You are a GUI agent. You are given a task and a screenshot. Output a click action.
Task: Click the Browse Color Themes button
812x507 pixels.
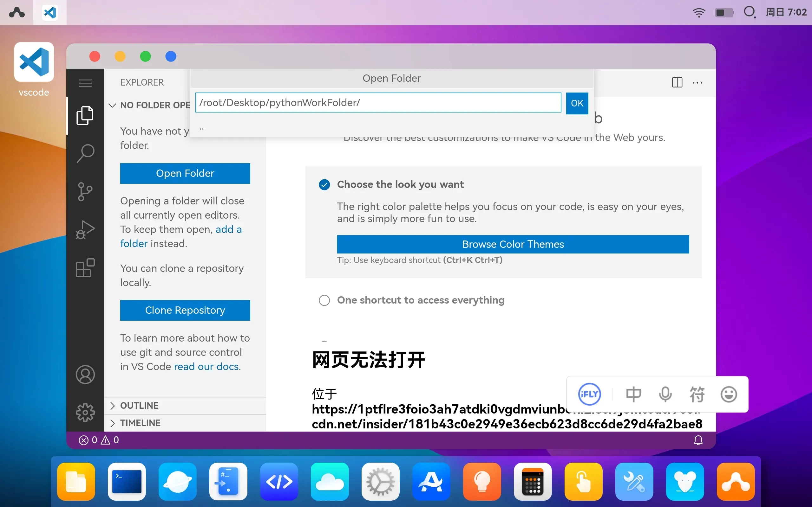click(x=513, y=244)
